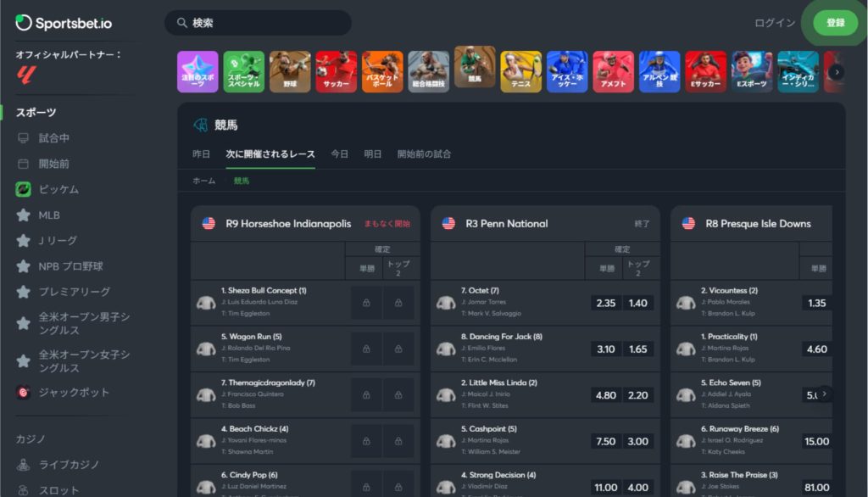Open the 試合中 live matches sidebar item

[53, 138]
